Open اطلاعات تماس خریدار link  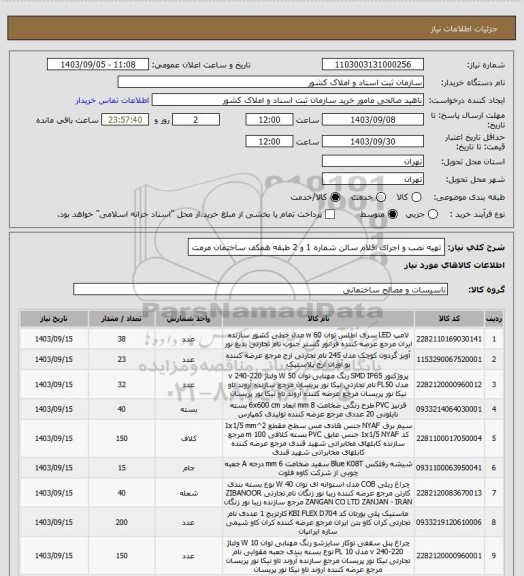(x=112, y=100)
